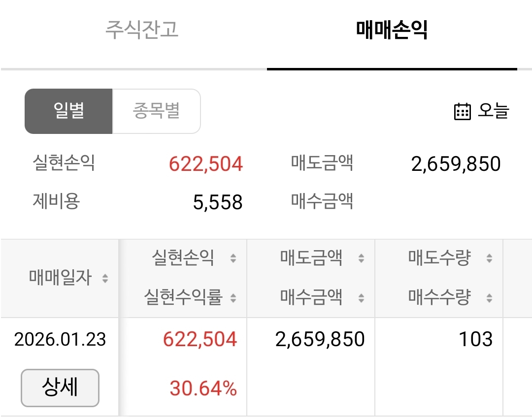This screenshot has width=532, height=420.
Task: Sort by 매도수량 arrow icon
Action: [x=489, y=258]
